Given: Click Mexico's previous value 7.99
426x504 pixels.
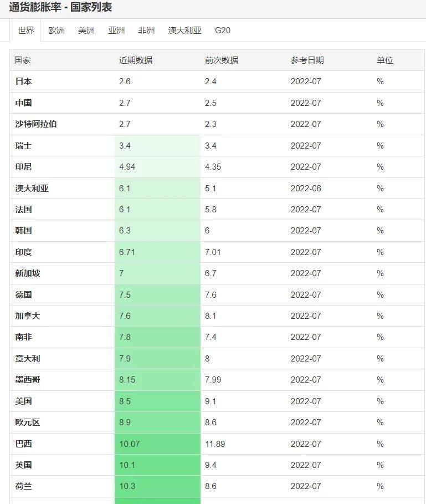Looking at the screenshot, I should click(213, 380).
